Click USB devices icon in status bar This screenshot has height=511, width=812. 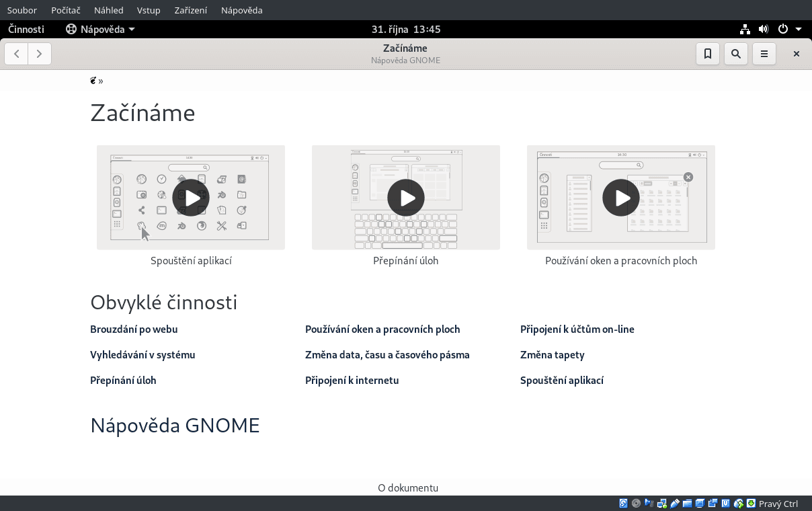point(675,504)
